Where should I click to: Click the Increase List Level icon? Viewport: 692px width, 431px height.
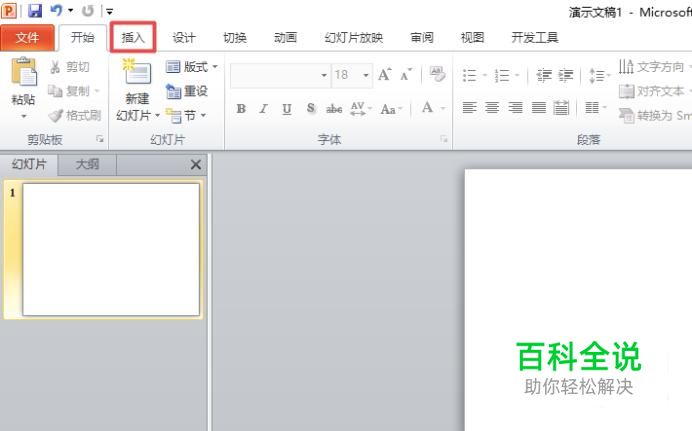pyautogui.click(x=566, y=75)
